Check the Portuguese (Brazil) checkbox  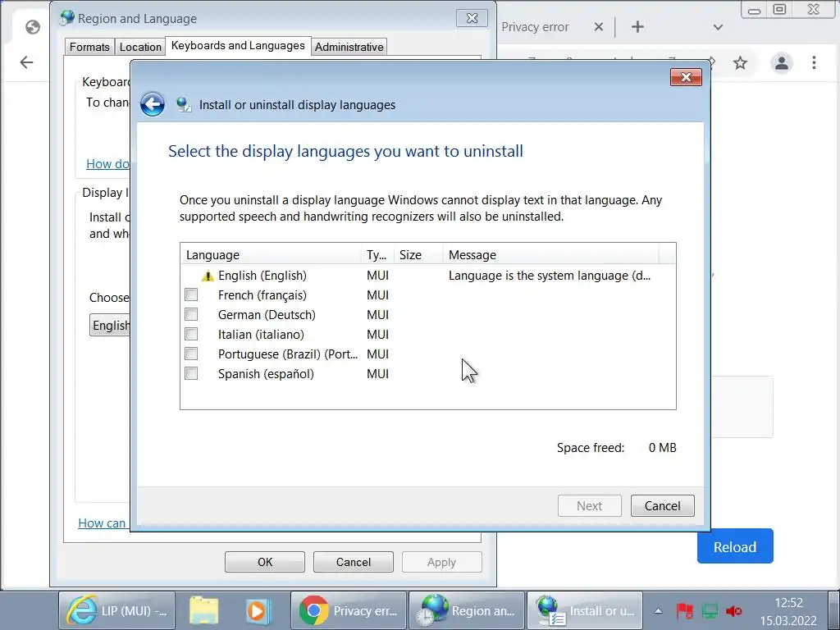[191, 354]
